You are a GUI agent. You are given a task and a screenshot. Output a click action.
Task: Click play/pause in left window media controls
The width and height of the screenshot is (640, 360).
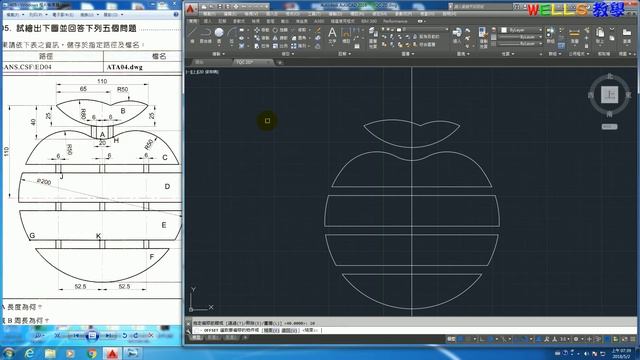pyautogui.click(x=92, y=336)
